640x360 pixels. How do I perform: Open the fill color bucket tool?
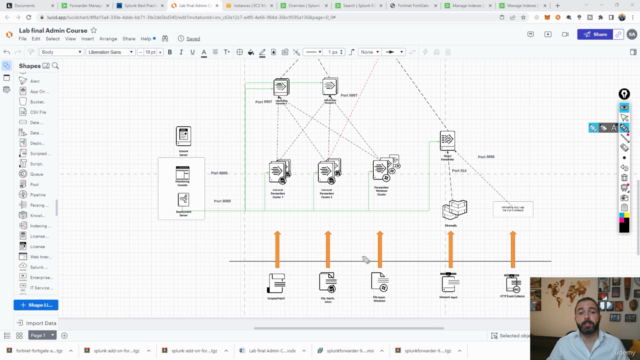point(251,52)
